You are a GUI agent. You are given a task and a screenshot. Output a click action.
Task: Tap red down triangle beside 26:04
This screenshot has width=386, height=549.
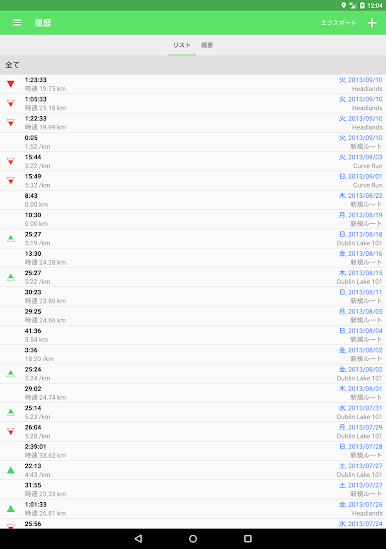[x=11, y=431]
